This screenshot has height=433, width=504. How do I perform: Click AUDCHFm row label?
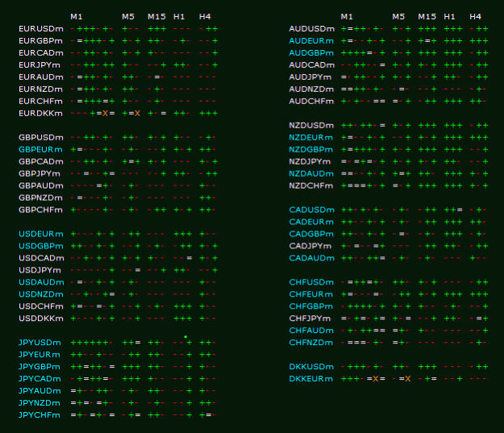coord(311,102)
